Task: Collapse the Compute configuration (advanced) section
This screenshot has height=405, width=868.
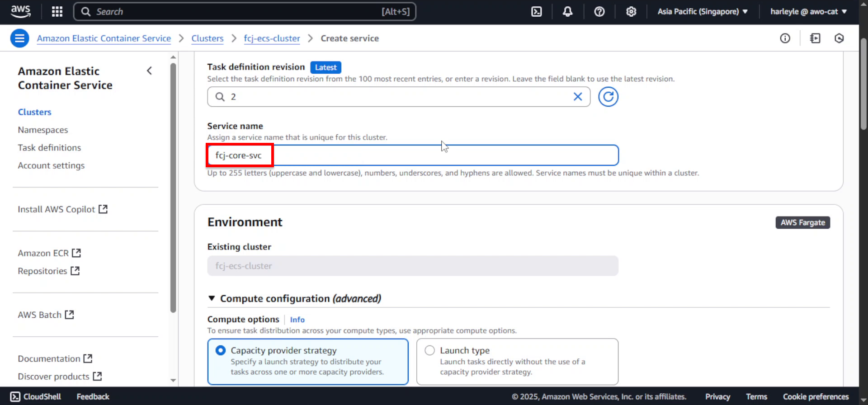Action: point(294,298)
